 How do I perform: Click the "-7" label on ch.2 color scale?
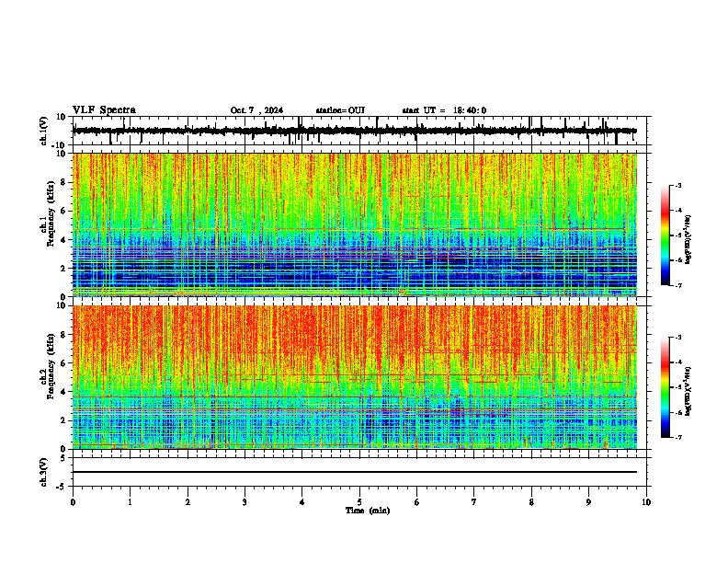(678, 437)
